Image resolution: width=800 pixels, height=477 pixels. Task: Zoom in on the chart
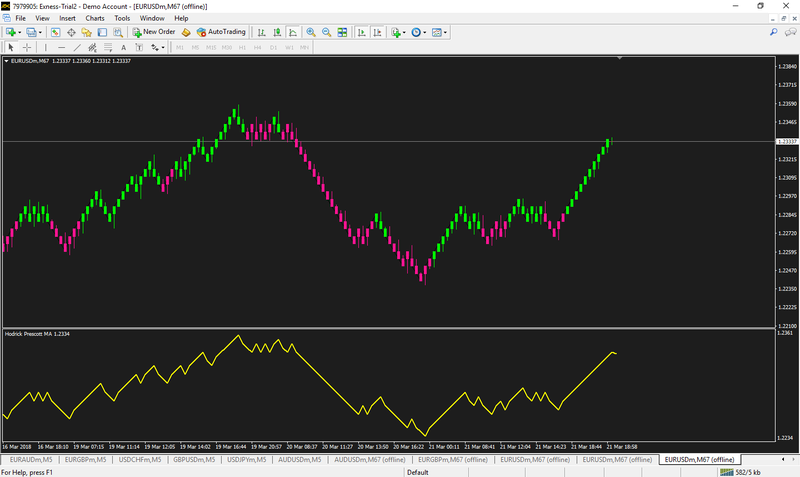pos(311,32)
